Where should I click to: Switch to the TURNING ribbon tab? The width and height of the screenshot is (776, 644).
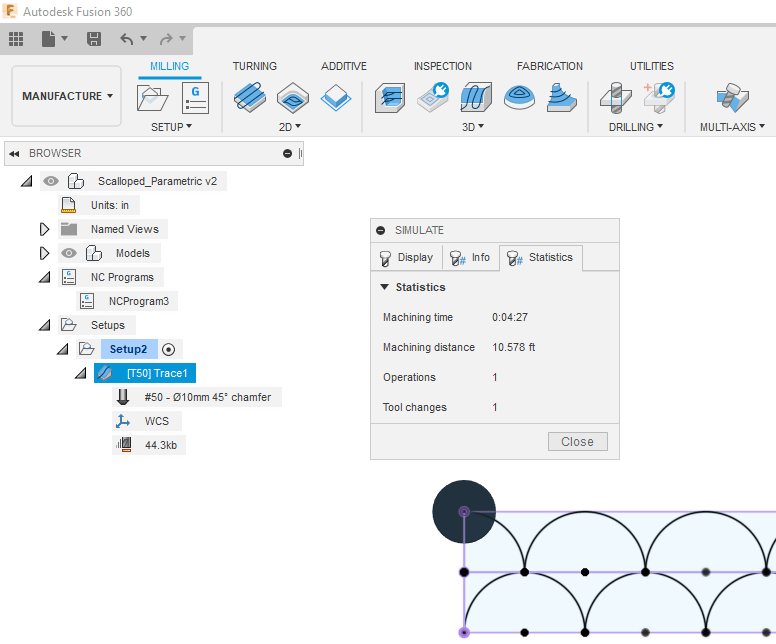254,66
